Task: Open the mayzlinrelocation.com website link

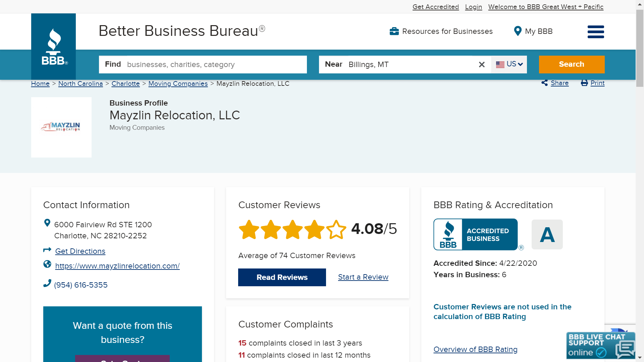Action: click(x=117, y=266)
